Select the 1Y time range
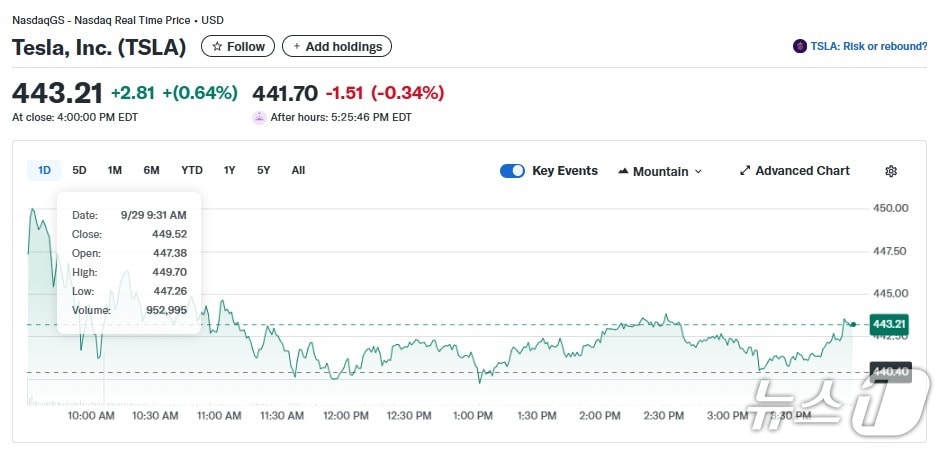Screen dimensions: 944x450 [229, 170]
